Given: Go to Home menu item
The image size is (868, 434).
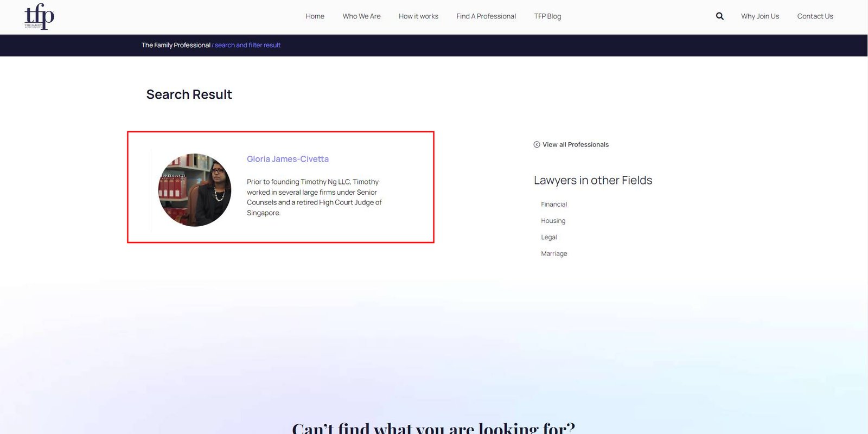Looking at the screenshot, I should [315, 16].
